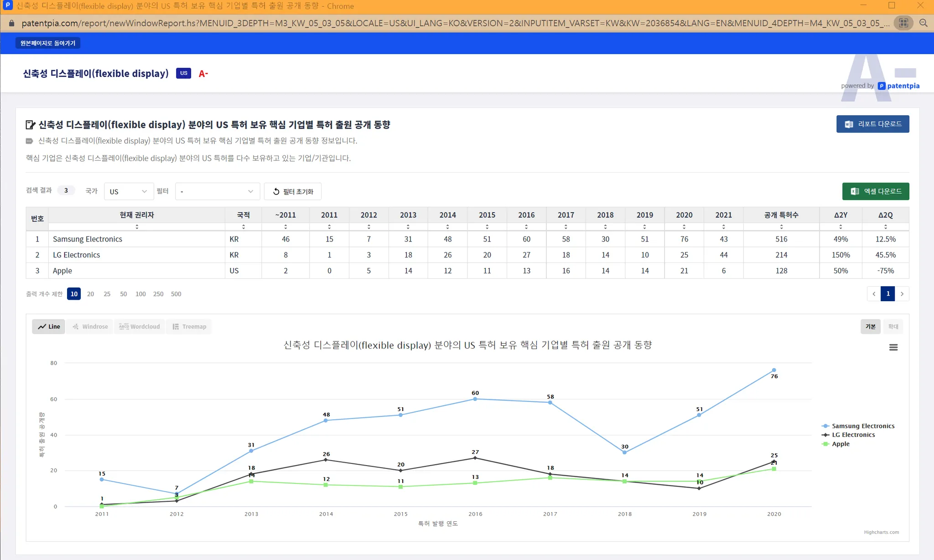Click the 원본페이지로 돌아가기 button

48,43
